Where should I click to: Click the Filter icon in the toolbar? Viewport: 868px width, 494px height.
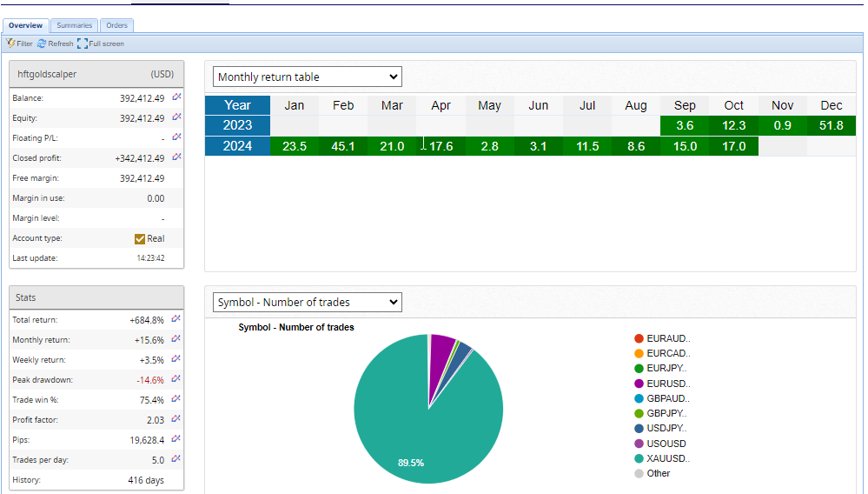10,43
